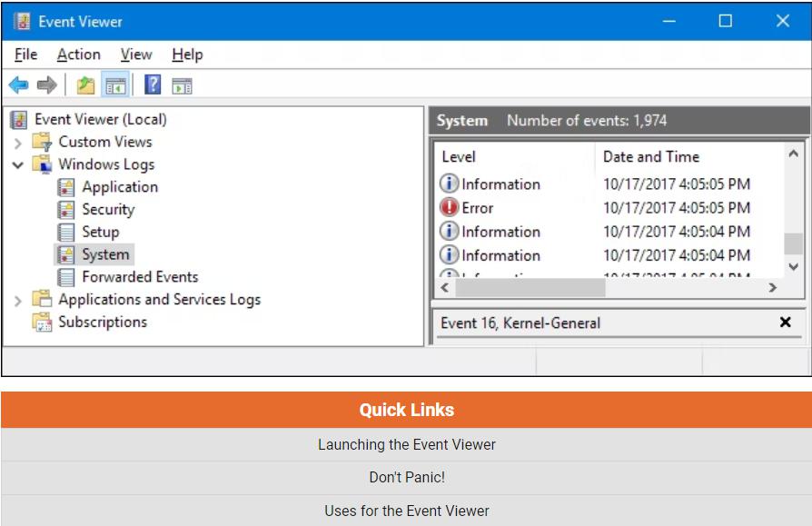Click the info icon on the second 4:05:04 PM row
This screenshot has height=526, width=812.
coord(449,255)
